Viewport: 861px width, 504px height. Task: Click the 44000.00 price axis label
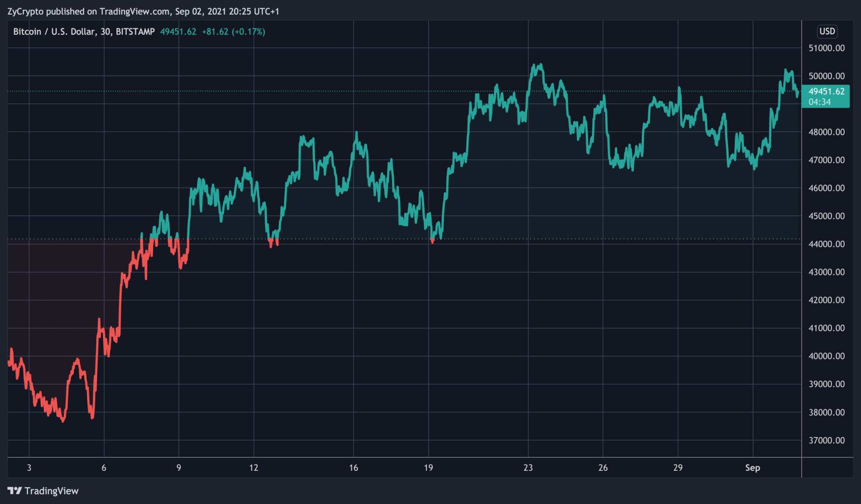(827, 244)
